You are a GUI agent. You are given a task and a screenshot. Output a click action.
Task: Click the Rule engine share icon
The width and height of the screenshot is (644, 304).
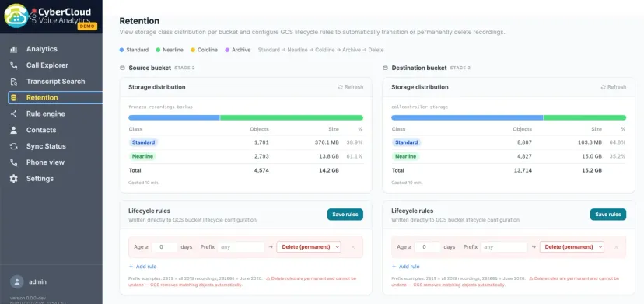(13, 114)
